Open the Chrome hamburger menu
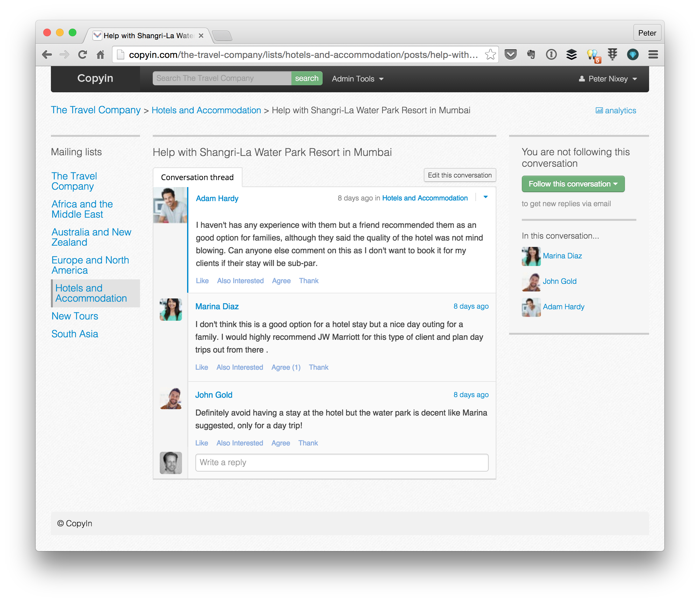700x602 pixels. click(653, 55)
